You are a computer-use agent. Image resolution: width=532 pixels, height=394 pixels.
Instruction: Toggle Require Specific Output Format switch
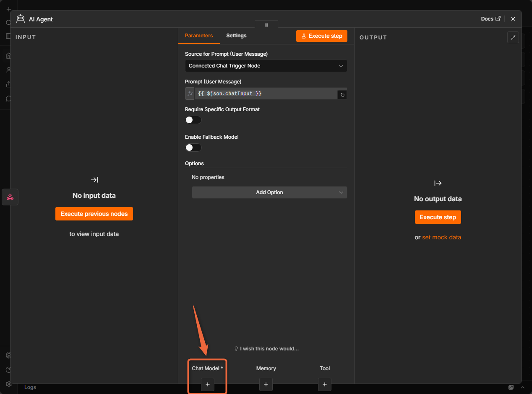pos(193,120)
